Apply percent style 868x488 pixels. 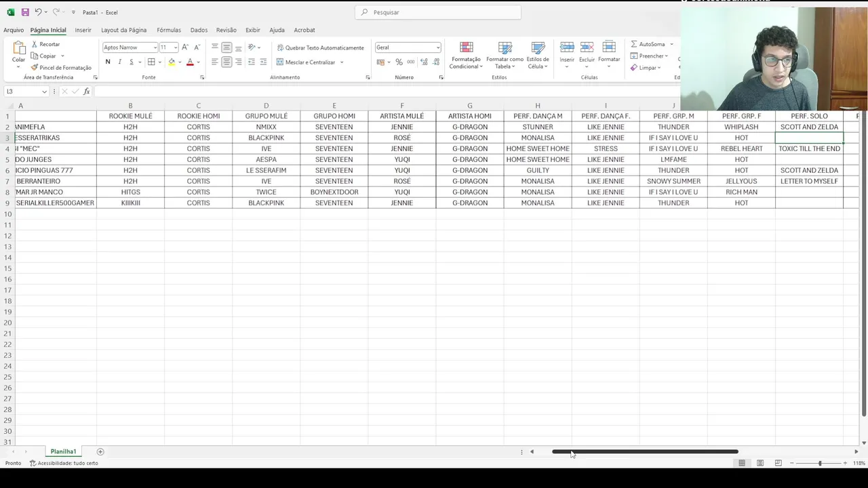tap(399, 62)
